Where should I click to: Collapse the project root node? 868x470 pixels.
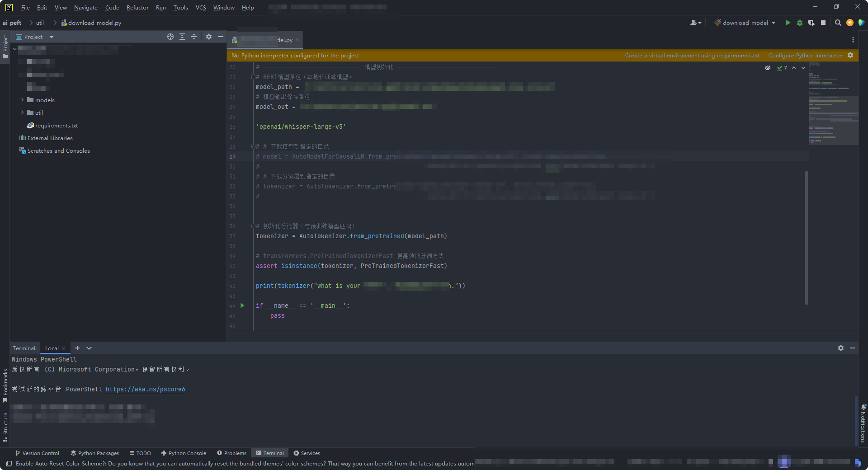coord(14,49)
